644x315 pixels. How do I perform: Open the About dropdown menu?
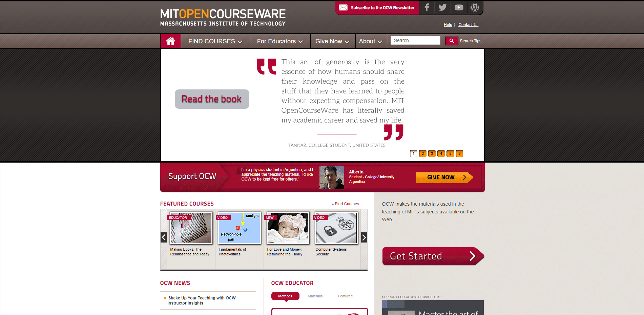[x=371, y=41]
